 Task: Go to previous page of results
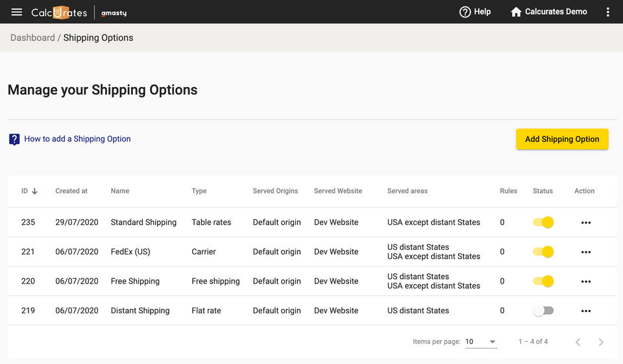578,342
